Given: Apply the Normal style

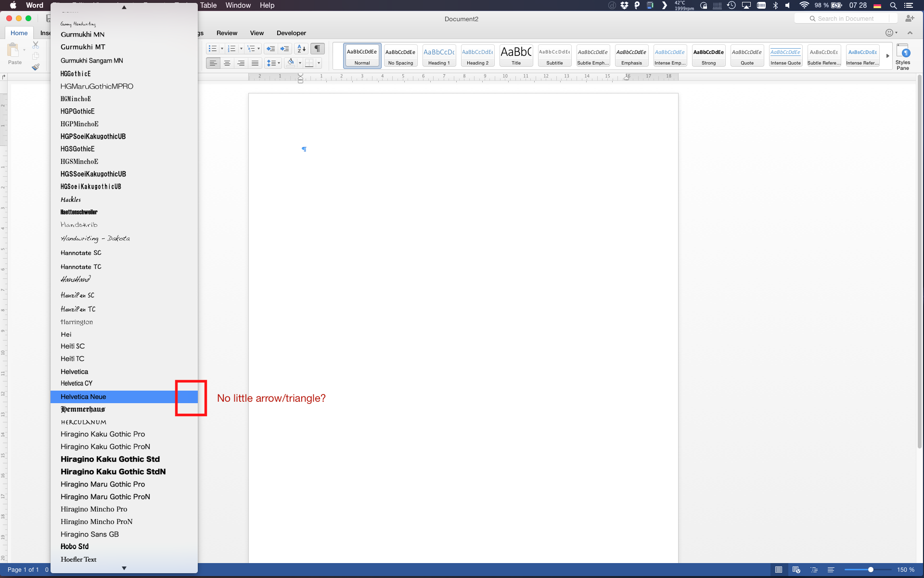Looking at the screenshot, I should (x=362, y=56).
